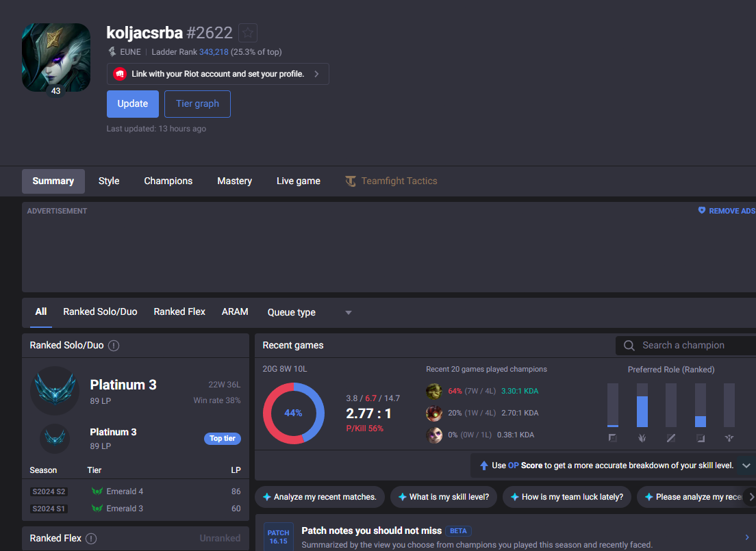Expand patch notes with right chevron

747,537
